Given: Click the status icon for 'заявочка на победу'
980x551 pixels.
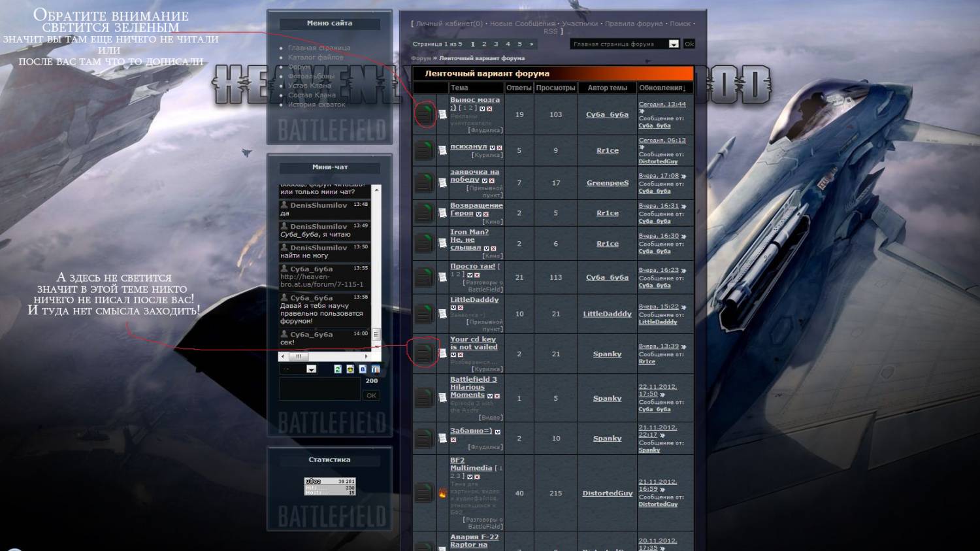Looking at the screenshot, I should point(424,183).
